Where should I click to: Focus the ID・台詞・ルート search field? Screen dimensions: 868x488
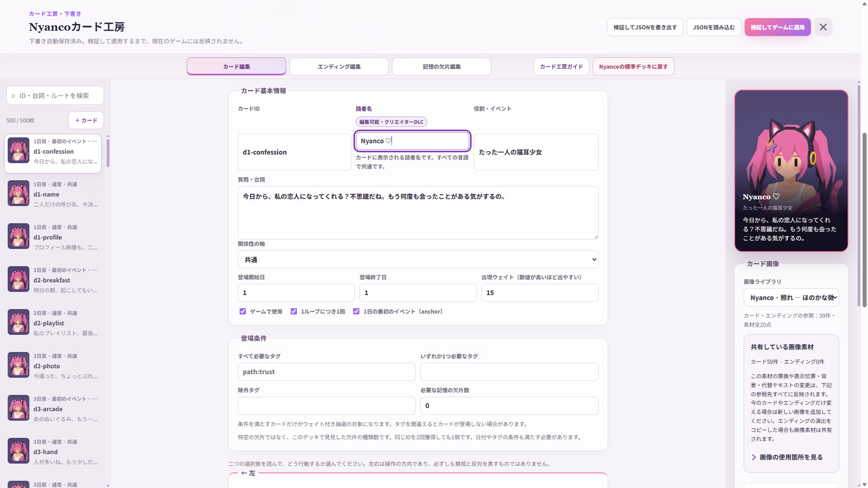coord(55,96)
